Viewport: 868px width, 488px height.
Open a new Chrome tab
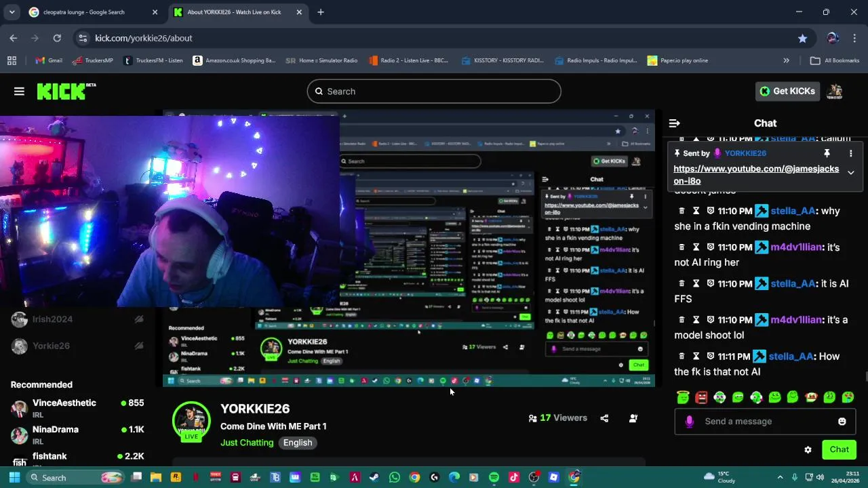tap(321, 12)
